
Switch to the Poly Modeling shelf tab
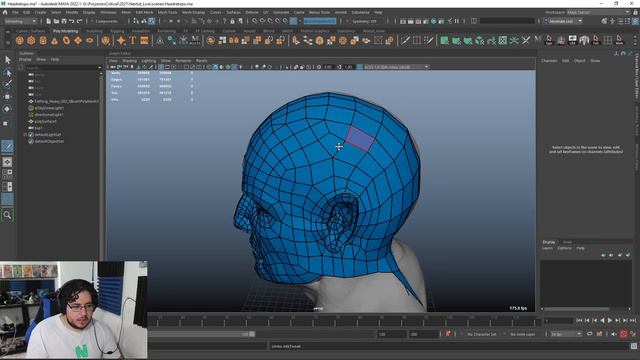pos(65,31)
